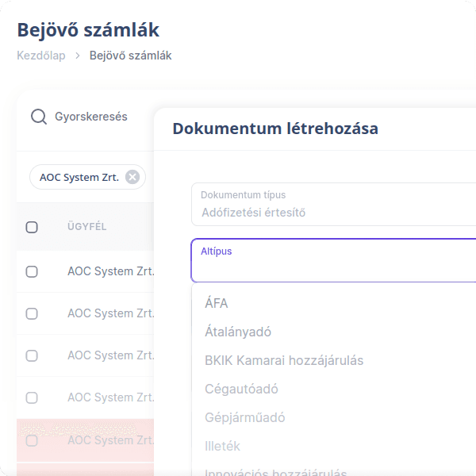
Task: Select Gépjárműadó subtype option
Action: click(244, 417)
